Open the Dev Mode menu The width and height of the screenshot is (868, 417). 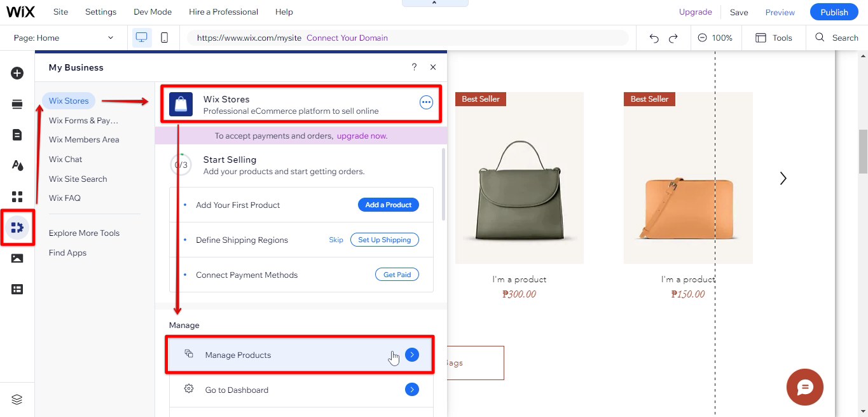pyautogui.click(x=152, y=11)
